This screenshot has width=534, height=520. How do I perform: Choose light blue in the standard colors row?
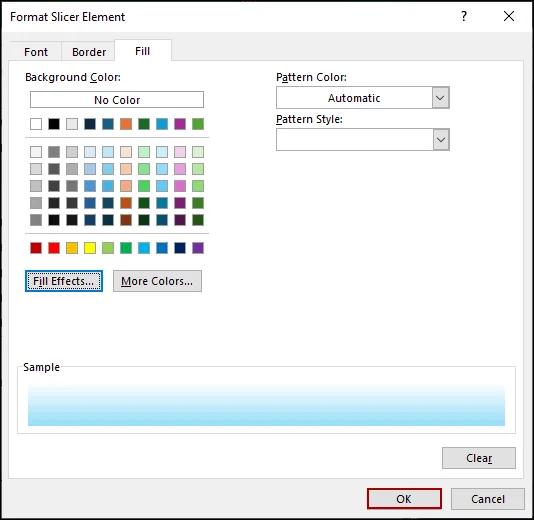pos(144,248)
